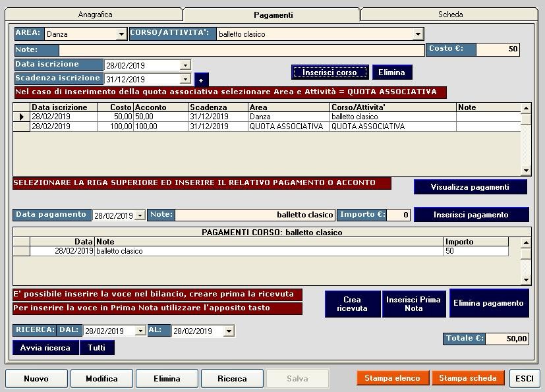This screenshot has width=545, height=392.
Task: Click the payment Note field with balletto clasico
Action: point(255,215)
